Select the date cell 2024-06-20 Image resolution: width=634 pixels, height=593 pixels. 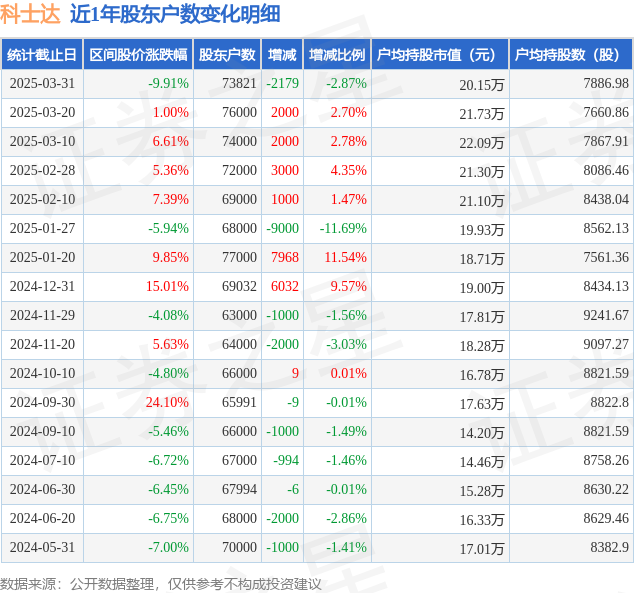click(x=42, y=518)
